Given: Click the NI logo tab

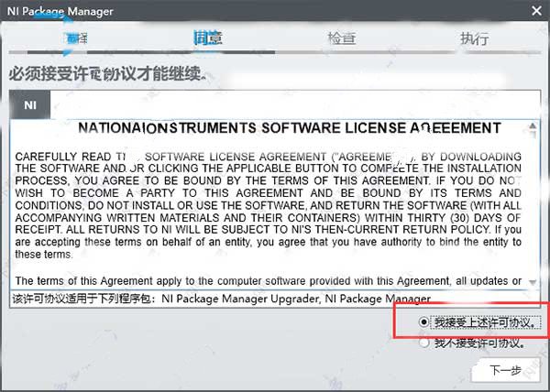Looking at the screenshot, I should (x=30, y=104).
